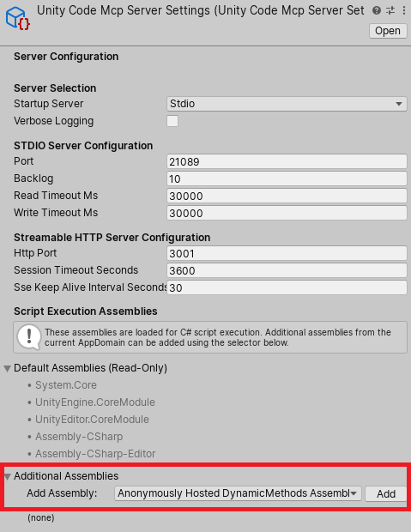The image size is (411, 532).
Task: Click the Port label
Action: (24, 161)
